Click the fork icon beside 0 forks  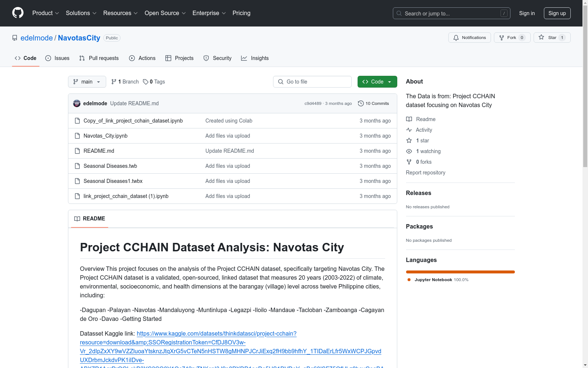click(409, 162)
